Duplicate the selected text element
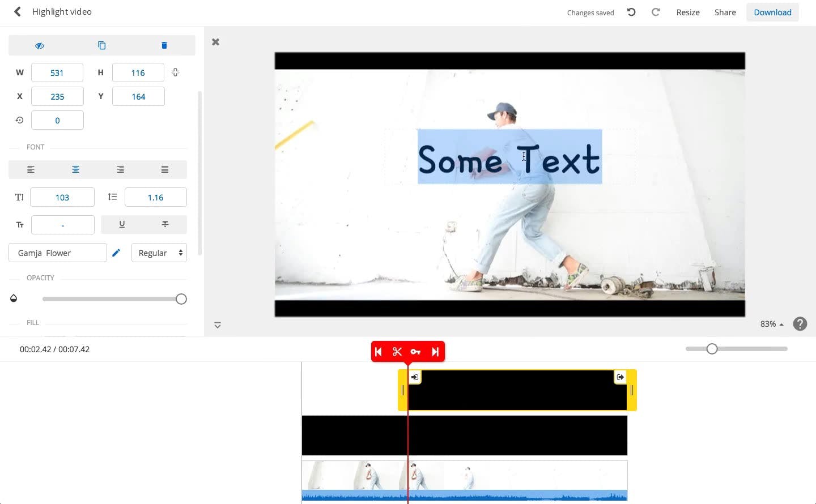816x504 pixels. (102, 45)
